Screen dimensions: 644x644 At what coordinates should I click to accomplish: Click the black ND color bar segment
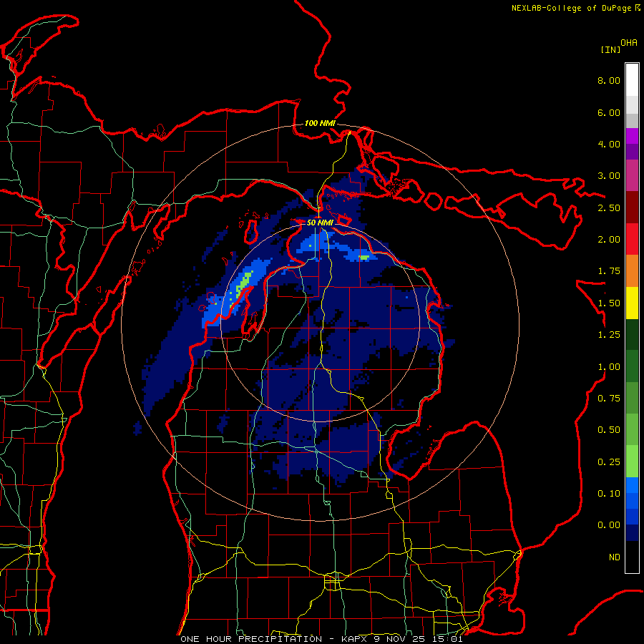[x=632, y=557]
